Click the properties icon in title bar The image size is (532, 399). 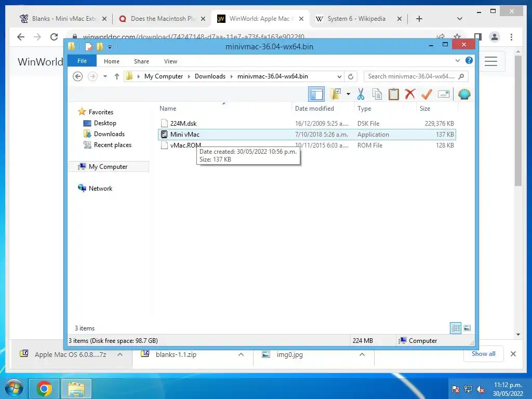click(88, 46)
